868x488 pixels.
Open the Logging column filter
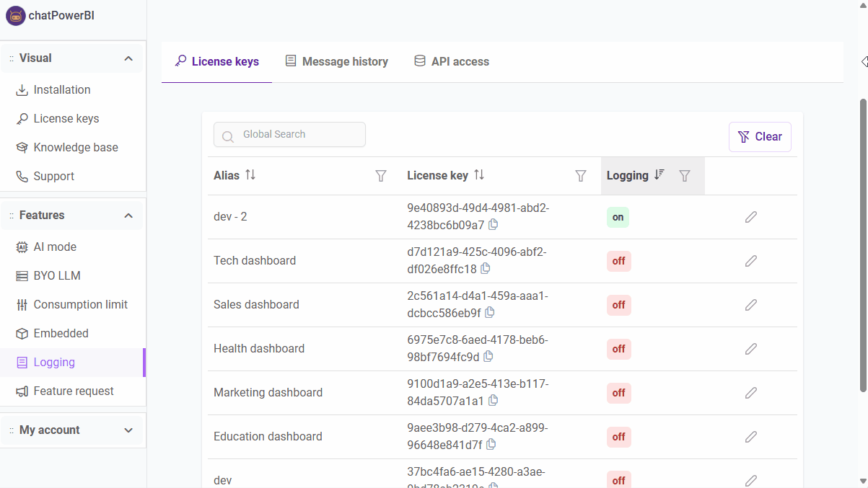click(x=685, y=176)
